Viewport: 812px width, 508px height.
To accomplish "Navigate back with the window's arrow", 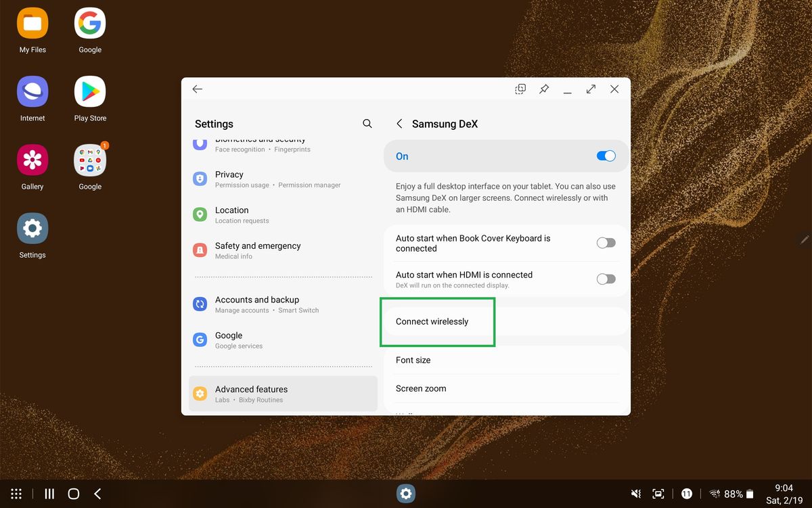I will [197, 89].
